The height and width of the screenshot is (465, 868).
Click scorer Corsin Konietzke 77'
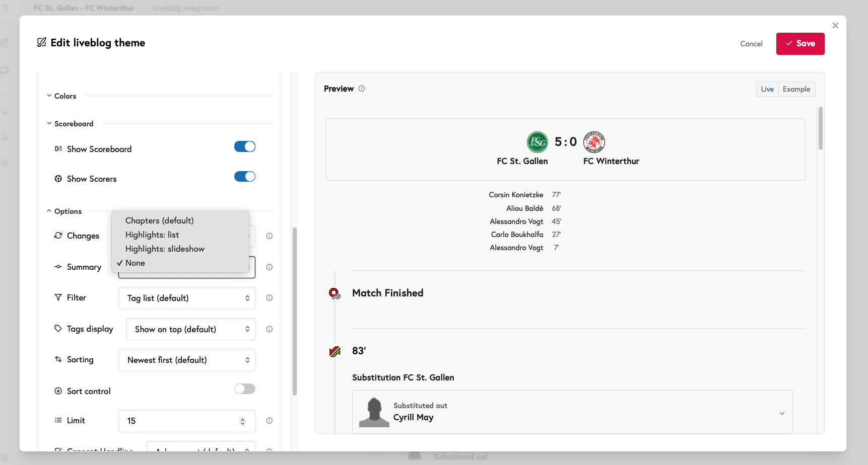pyautogui.click(x=524, y=195)
